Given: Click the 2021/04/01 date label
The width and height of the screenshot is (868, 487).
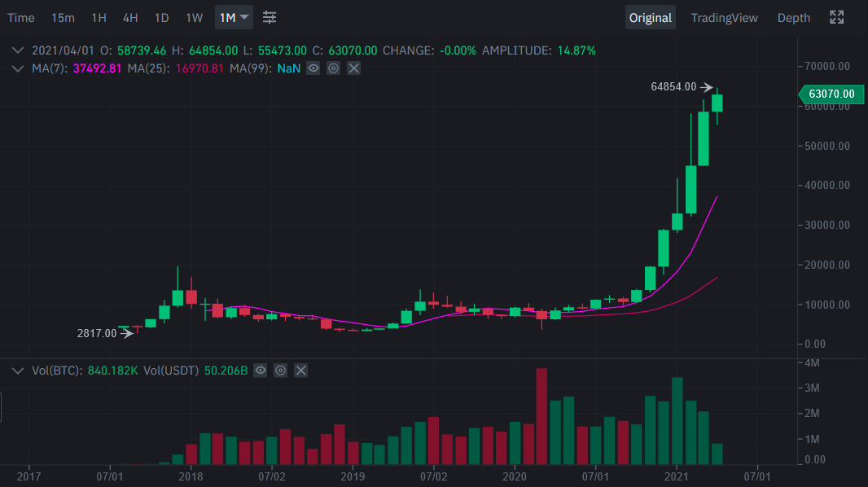Looking at the screenshot, I should pyautogui.click(x=64, y=50).
